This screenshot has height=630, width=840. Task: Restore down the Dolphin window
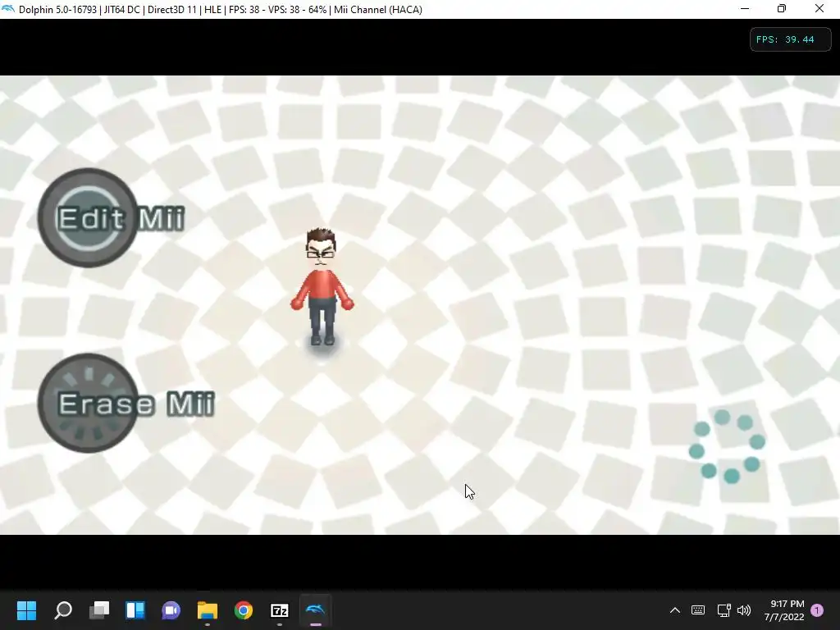782,9
